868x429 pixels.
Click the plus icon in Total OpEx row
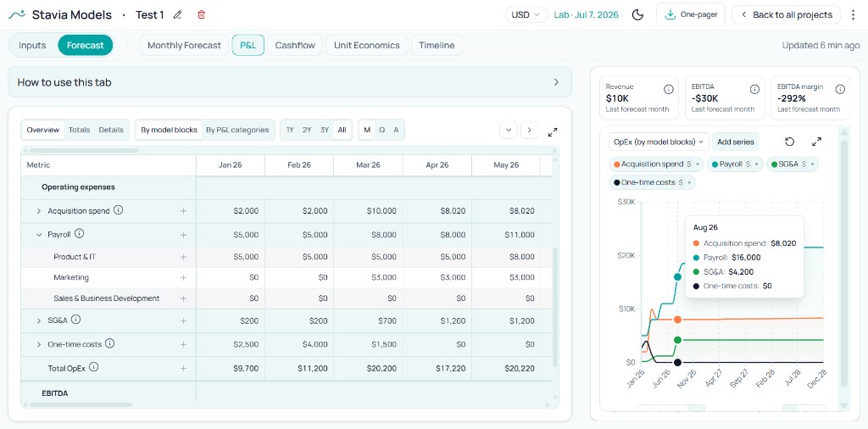tap(183, 368)
